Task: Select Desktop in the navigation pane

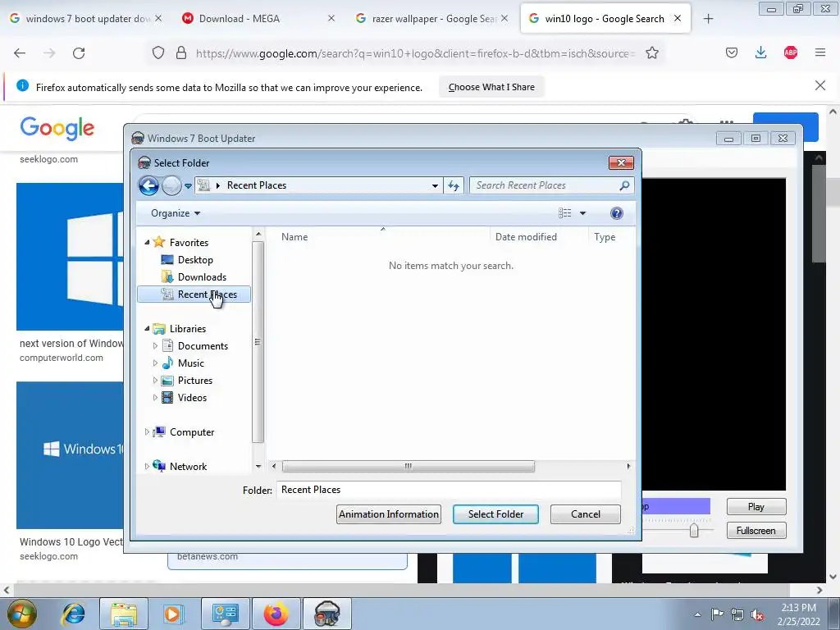Action: click(x=195, y=260)
